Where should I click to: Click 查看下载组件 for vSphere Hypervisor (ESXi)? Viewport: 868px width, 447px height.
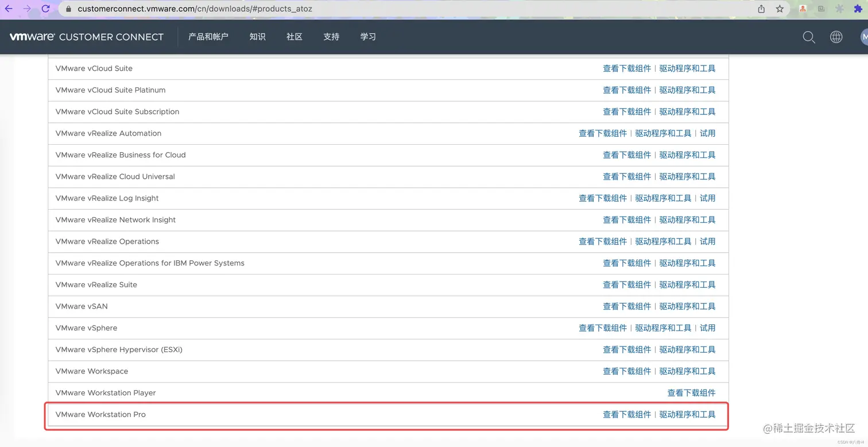627,350
